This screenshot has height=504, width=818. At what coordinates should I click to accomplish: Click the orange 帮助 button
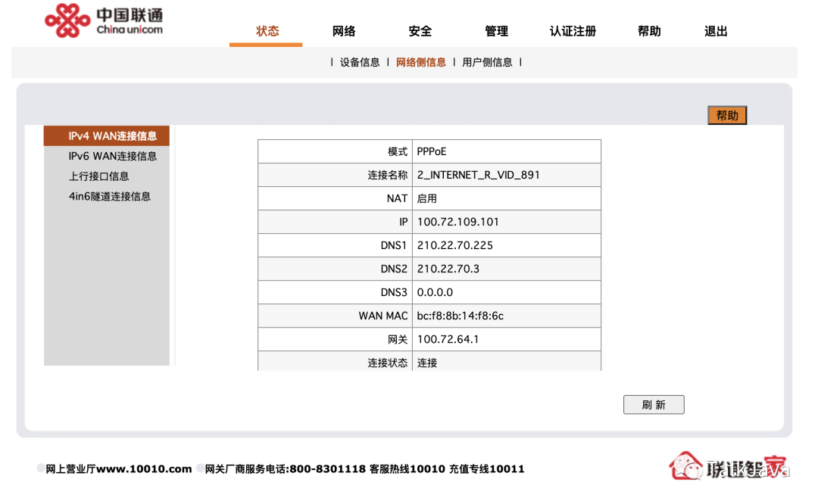tap(726, 115)
